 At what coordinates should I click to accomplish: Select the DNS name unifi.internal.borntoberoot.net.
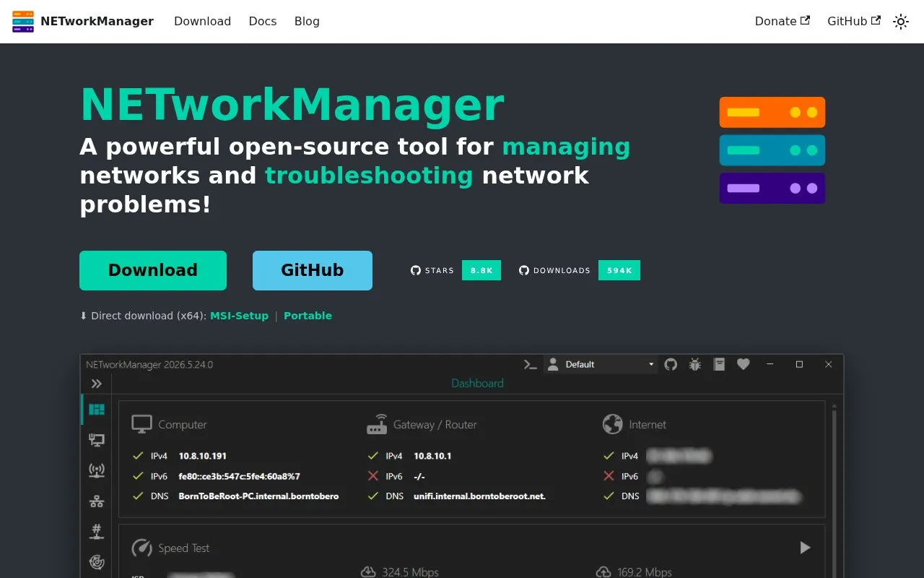tap(480, 496)
